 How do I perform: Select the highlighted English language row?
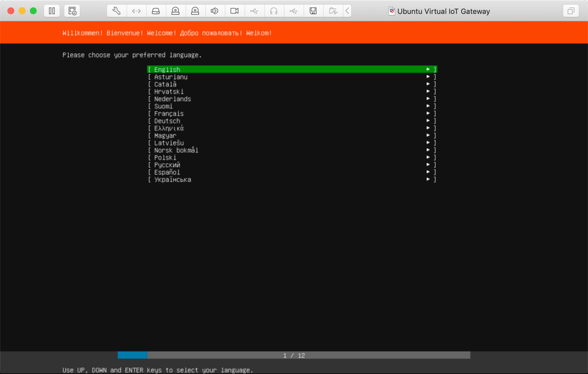(292, 69)
